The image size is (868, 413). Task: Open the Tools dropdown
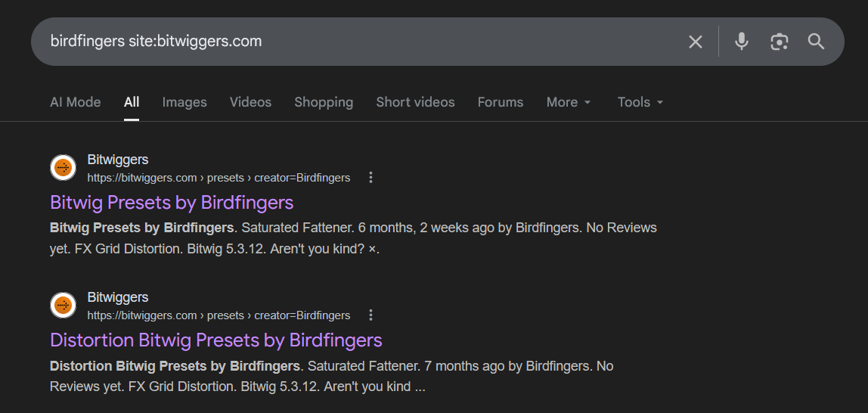[x=640, y=102]
